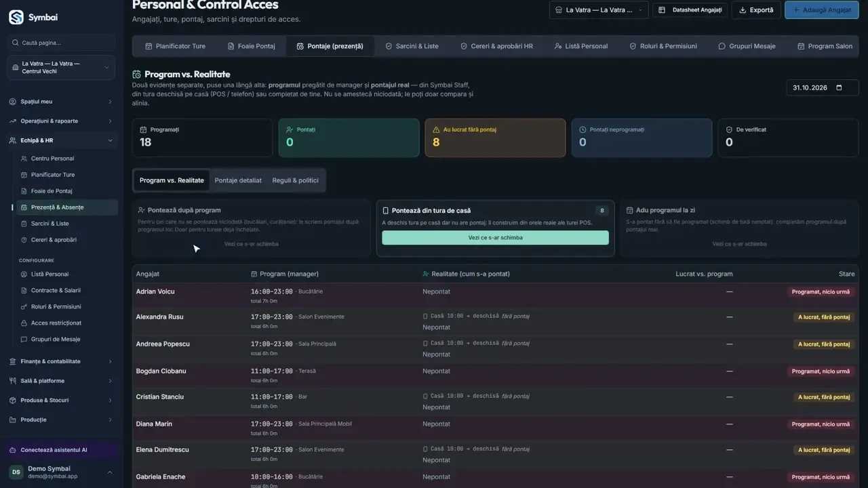This screenshot has height=488, width=868.
Task: Collapse the Echipă & HR section
Action: coord(62,140)
